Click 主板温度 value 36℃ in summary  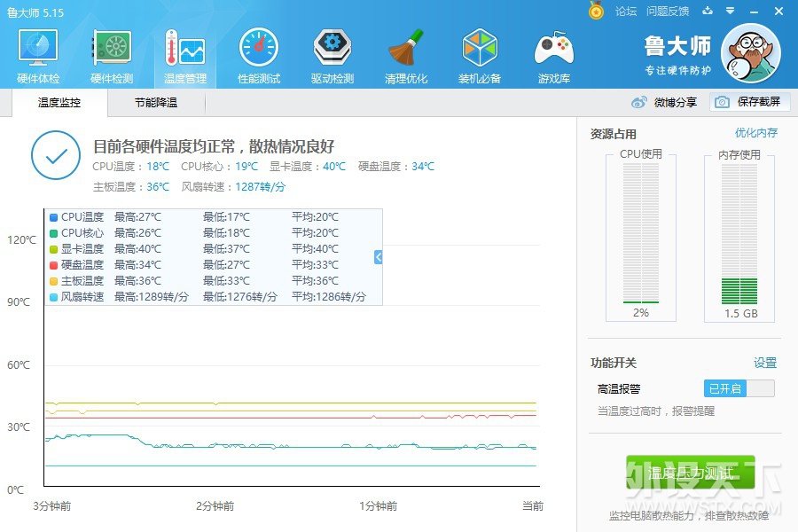coord(158,187)
